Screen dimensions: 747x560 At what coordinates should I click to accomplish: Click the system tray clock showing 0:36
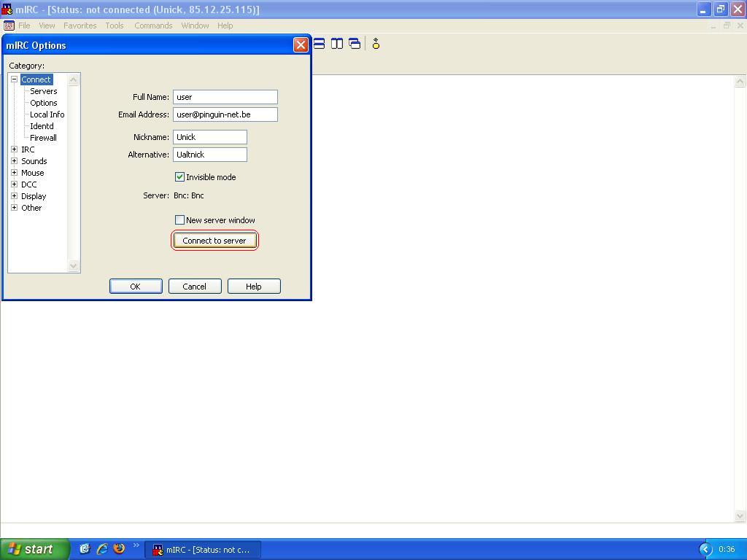tap(727, 550)
